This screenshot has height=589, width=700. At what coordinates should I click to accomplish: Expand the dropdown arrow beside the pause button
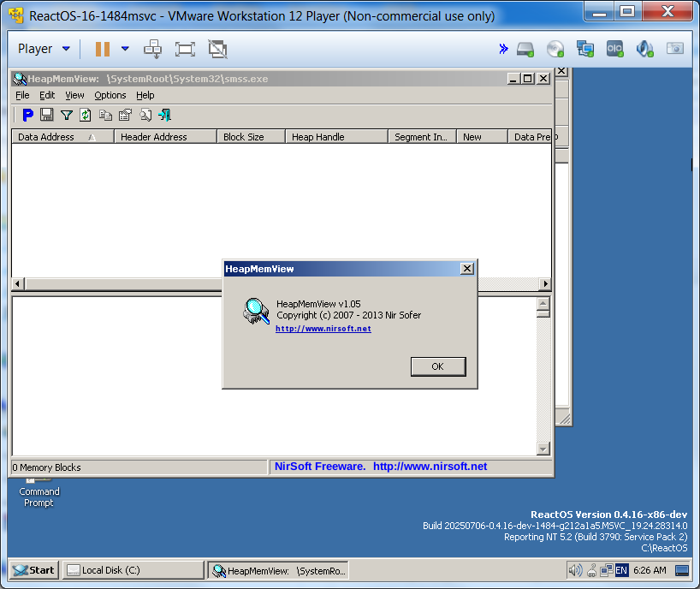click(125, 49)
